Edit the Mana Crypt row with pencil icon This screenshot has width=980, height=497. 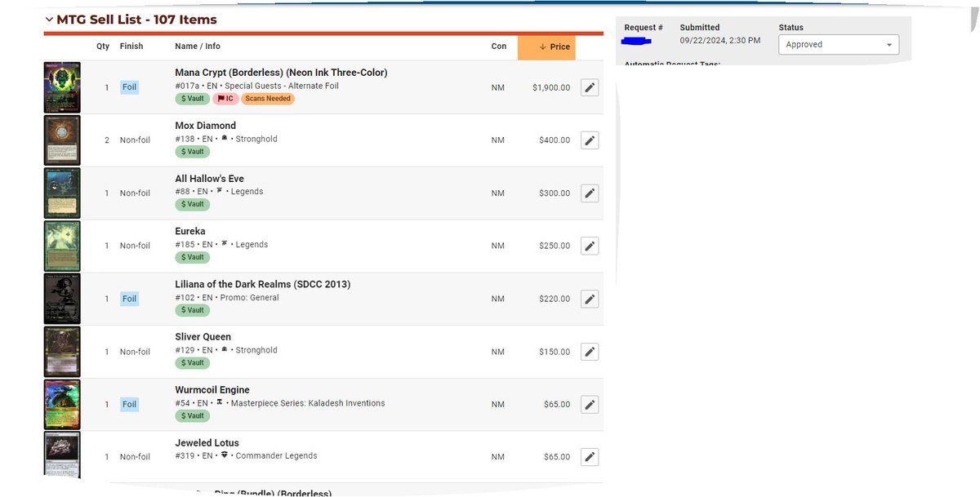(x=590, y=87)
